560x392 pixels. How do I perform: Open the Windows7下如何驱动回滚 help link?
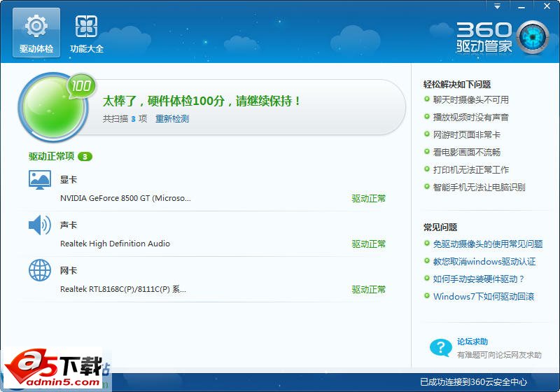[483, 297]
